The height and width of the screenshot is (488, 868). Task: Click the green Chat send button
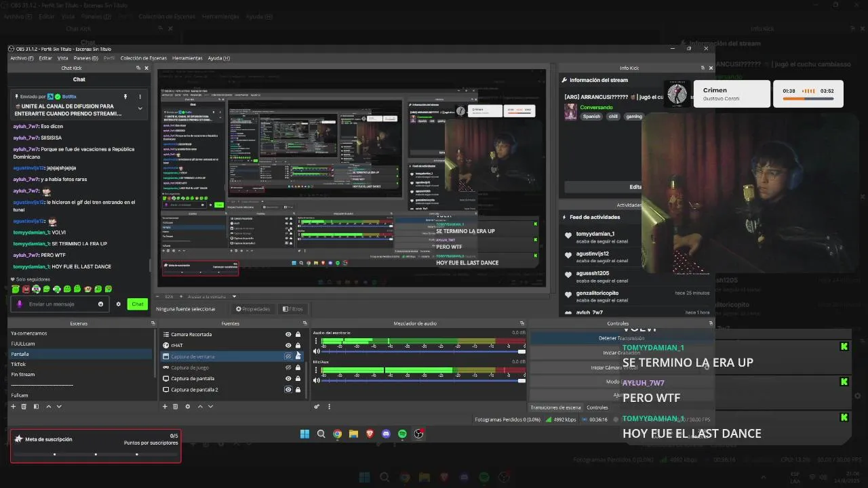[x=138, y=304]
